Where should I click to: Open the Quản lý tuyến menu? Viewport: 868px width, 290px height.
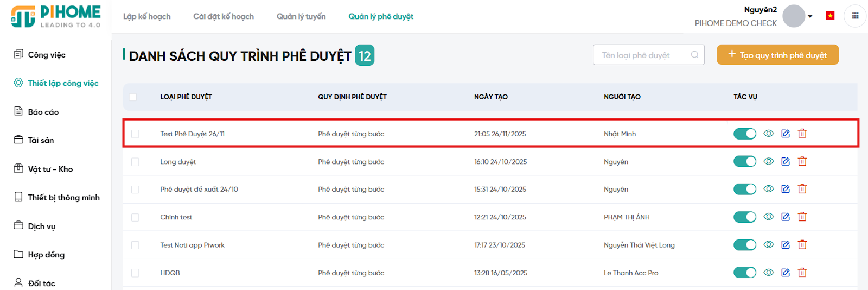click(301, 16)
